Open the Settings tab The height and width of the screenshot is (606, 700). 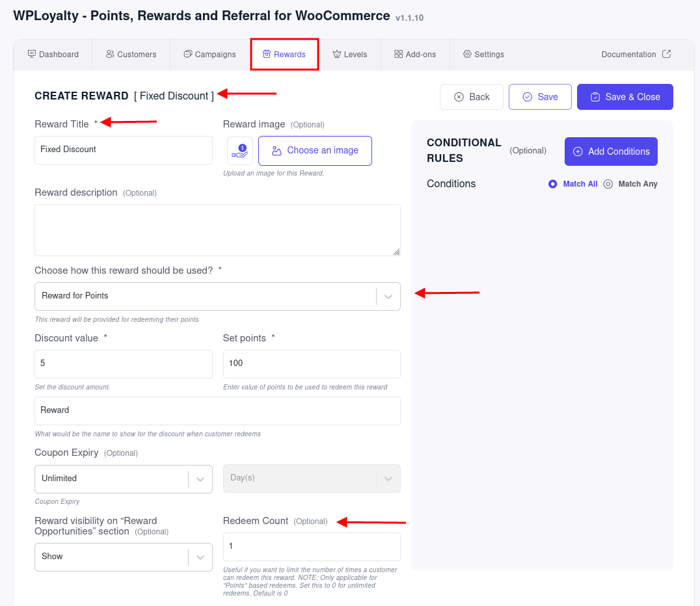click(x=483, y=55)
